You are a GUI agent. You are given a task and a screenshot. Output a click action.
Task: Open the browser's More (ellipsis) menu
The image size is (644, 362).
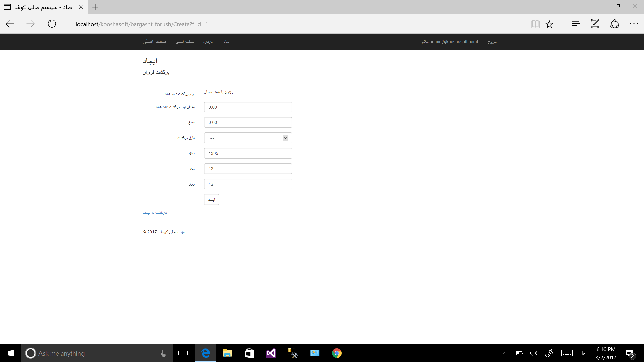pyautogui.click(x=634, y=24)
